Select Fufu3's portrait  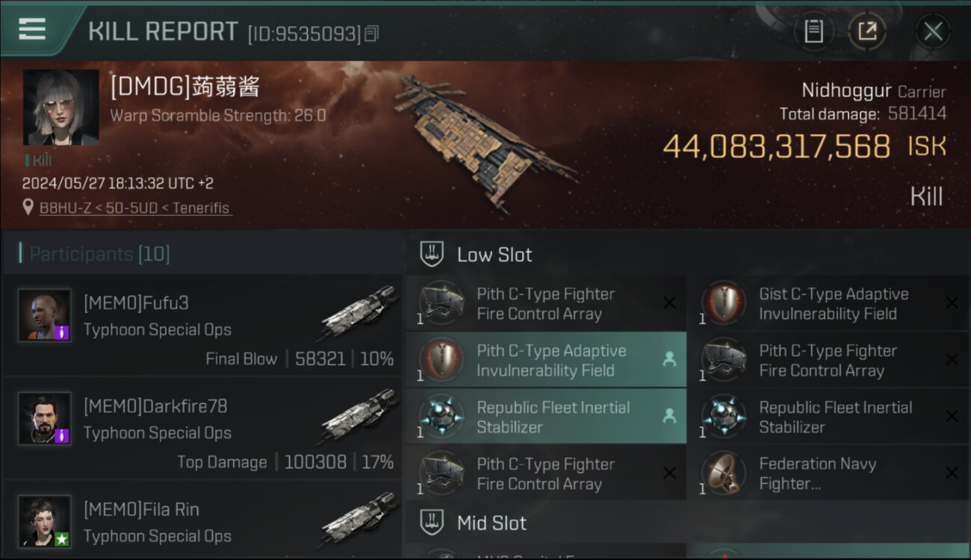point(45,315)
